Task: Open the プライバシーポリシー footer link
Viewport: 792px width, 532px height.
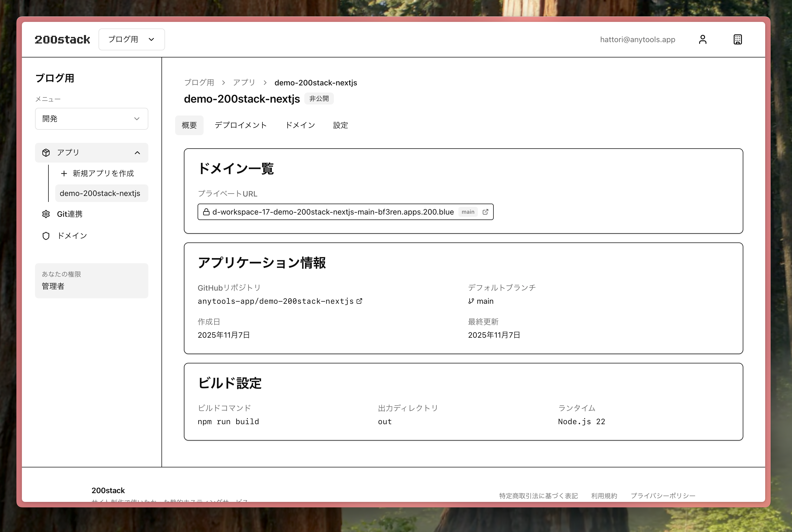Action: click(x=663, y=496)
